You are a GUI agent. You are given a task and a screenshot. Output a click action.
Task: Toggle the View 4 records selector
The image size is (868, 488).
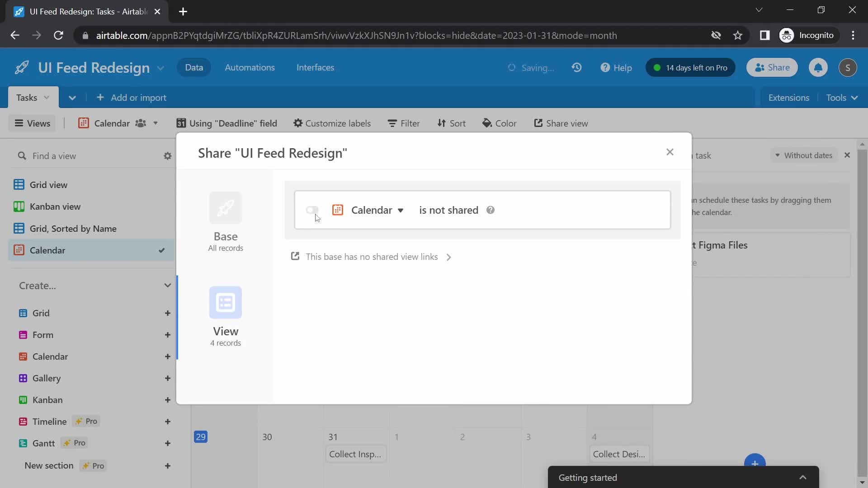225,316
